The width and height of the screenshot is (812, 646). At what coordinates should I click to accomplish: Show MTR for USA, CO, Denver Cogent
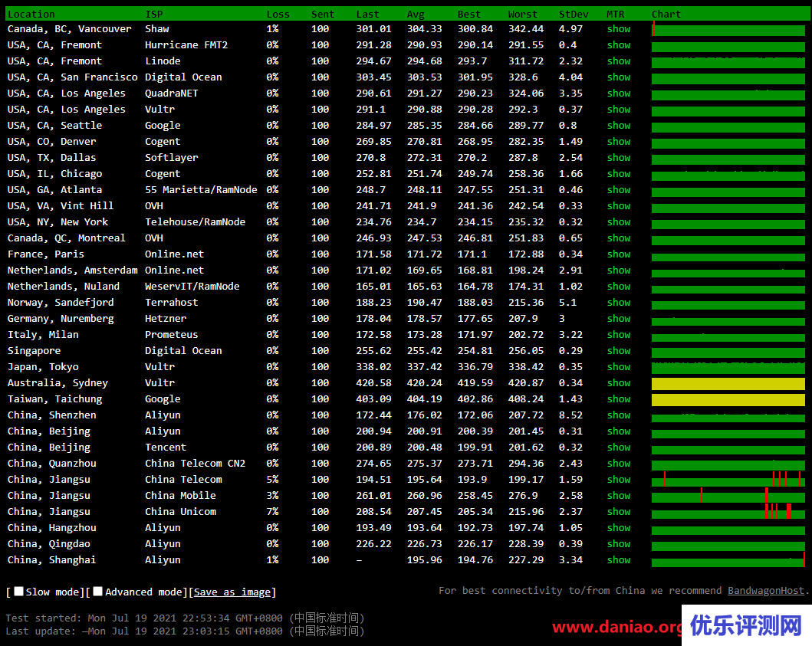[x=619, y=141]
